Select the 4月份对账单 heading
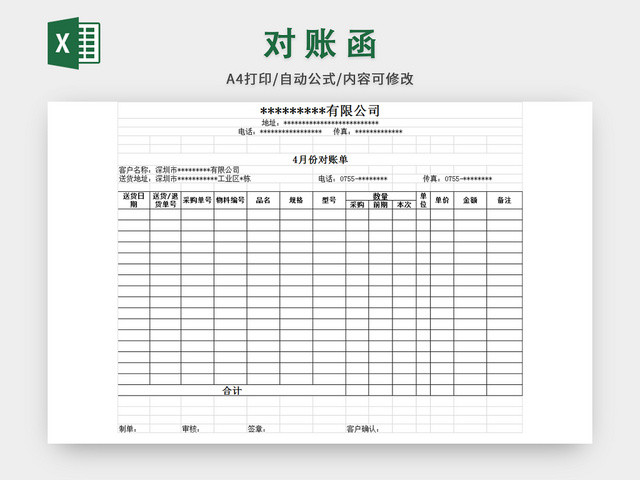This screenshot has width=640, height=480. click(x=320, y=160)
